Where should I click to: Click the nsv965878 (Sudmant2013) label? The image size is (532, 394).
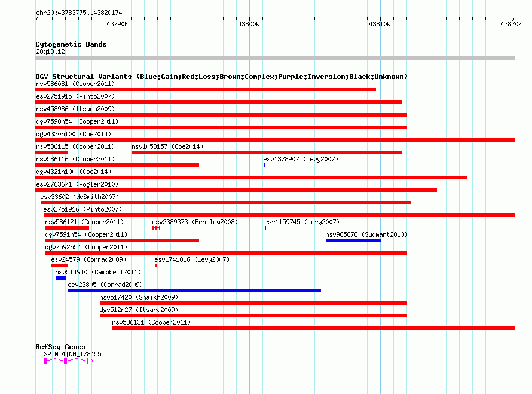pos(366,234)
